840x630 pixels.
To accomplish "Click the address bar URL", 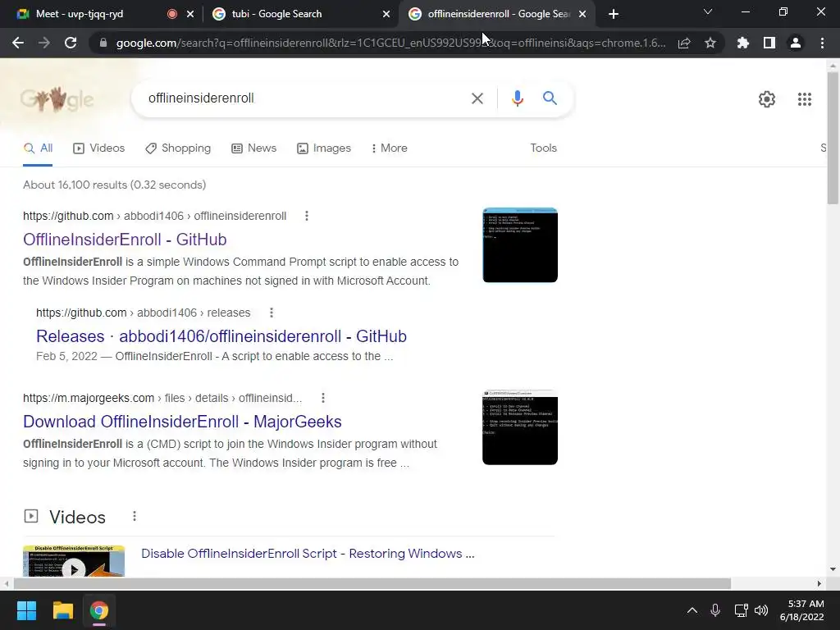I will 390,43.
